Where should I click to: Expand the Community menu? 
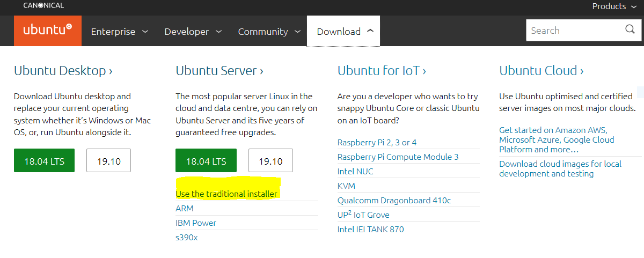coord(270,32)
